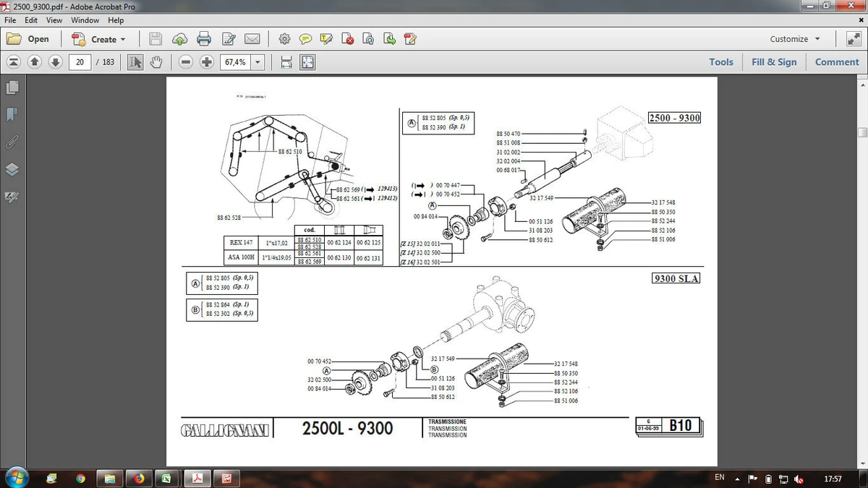Zoom in with the plus button
Viewport: 868px width, 488px height.
(x=207, y=62)
